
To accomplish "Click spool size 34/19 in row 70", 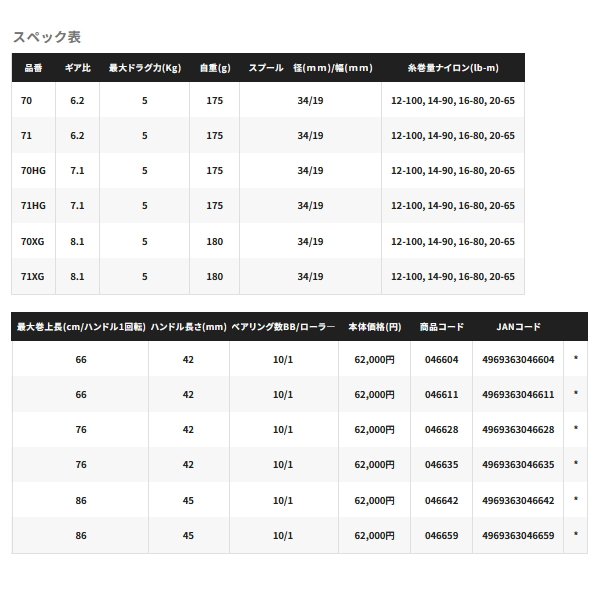I will pos(310,101).
